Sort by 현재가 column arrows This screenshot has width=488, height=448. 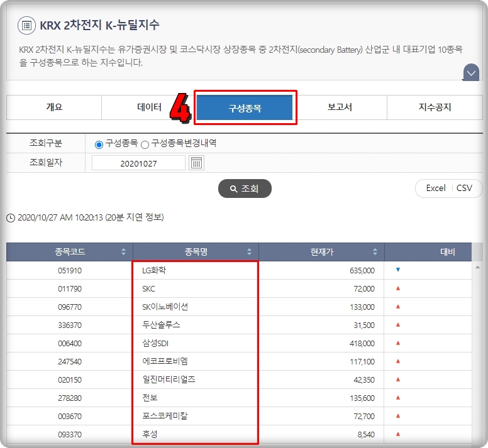pos(375,251)
